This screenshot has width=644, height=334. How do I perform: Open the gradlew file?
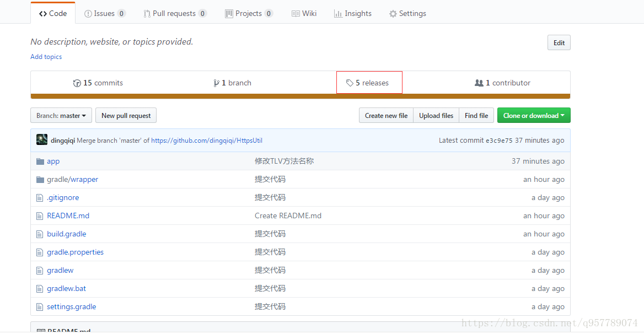click(60, 270)
